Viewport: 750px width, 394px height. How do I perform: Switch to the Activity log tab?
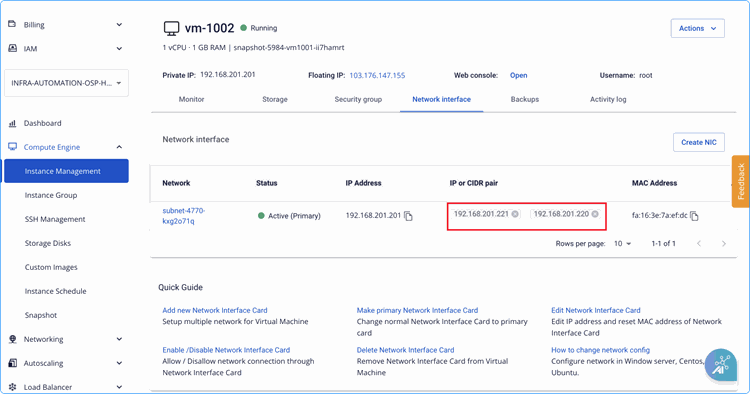[608, 99]
